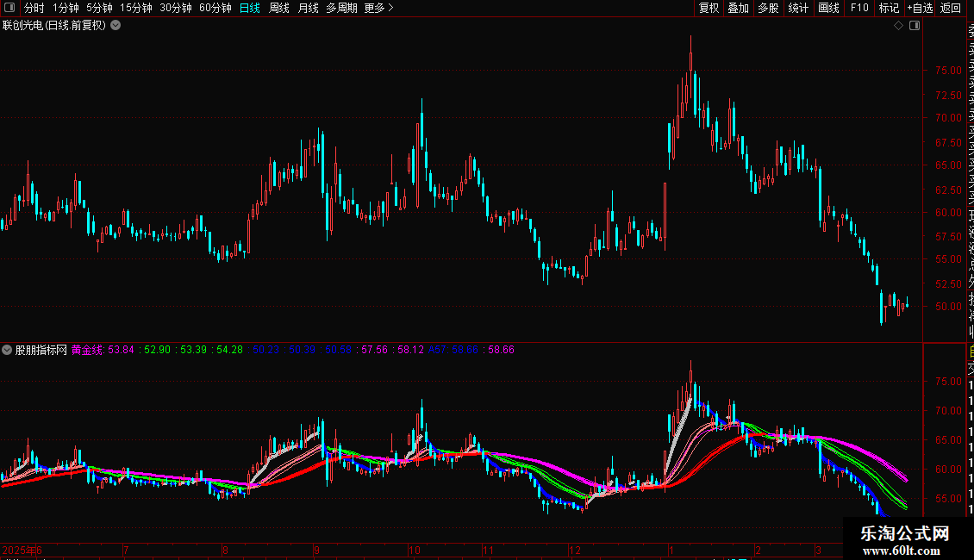Click the indicator value 58.12
The image size is (974, 560).
pyautogui.click(x=410, y=350)
